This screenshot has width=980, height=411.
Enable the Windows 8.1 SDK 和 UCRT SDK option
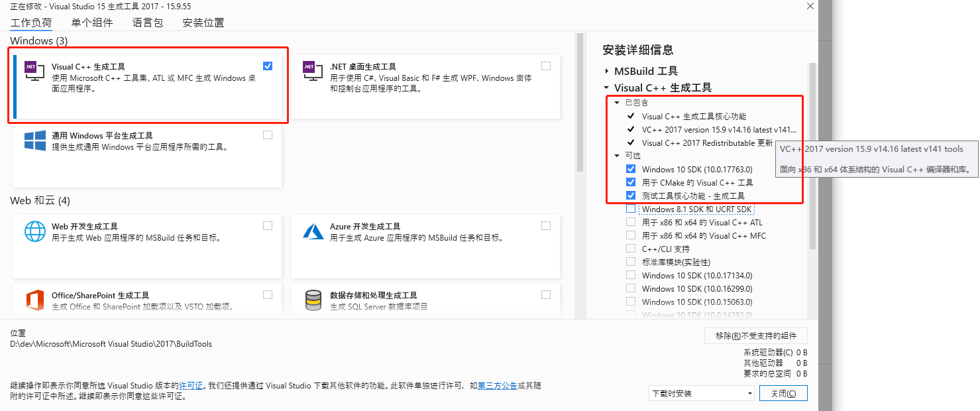click(x=630, y=209)
